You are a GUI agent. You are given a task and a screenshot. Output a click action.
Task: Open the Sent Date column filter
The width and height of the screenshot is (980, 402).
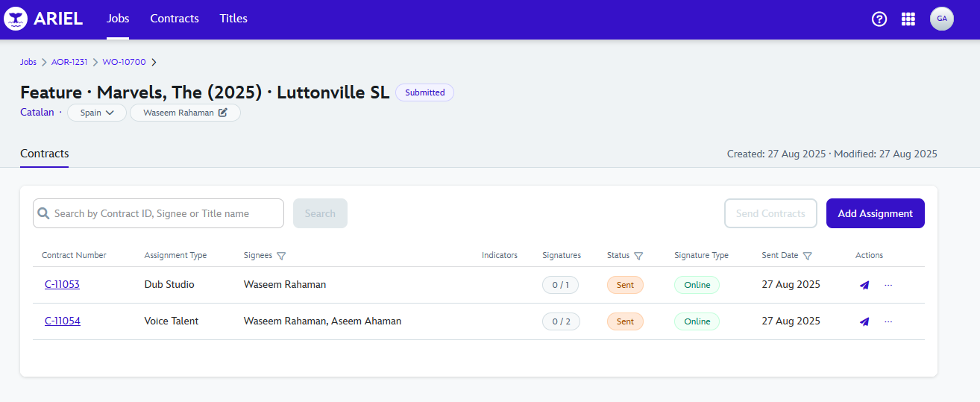pyautogui.click(x=807, y=256)
